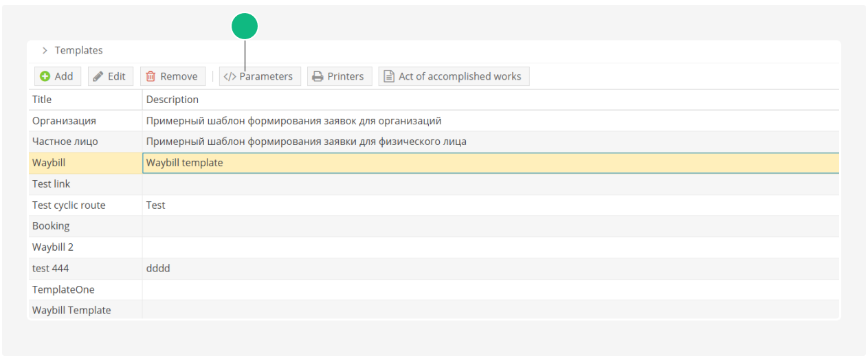Click the document icon for accomplished works
The image size is (868, 358).
[x=389, y=76]
